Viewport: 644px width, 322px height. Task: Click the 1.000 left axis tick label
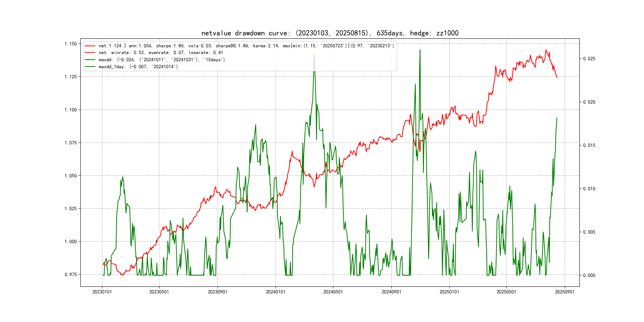(x=71, y=241)
